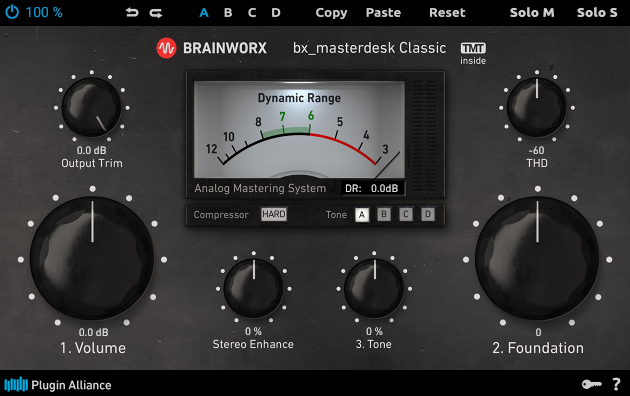This screenshot has height=396, width=630.
Task: Open the license key icon
Action: pyautogui.click(x=591, y=384)
